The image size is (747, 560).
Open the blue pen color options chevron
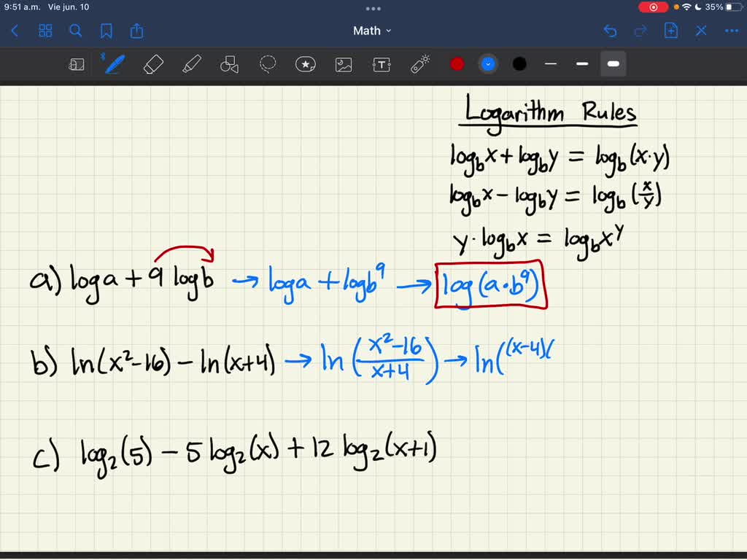pyautogui.click(x=487, y=64)
